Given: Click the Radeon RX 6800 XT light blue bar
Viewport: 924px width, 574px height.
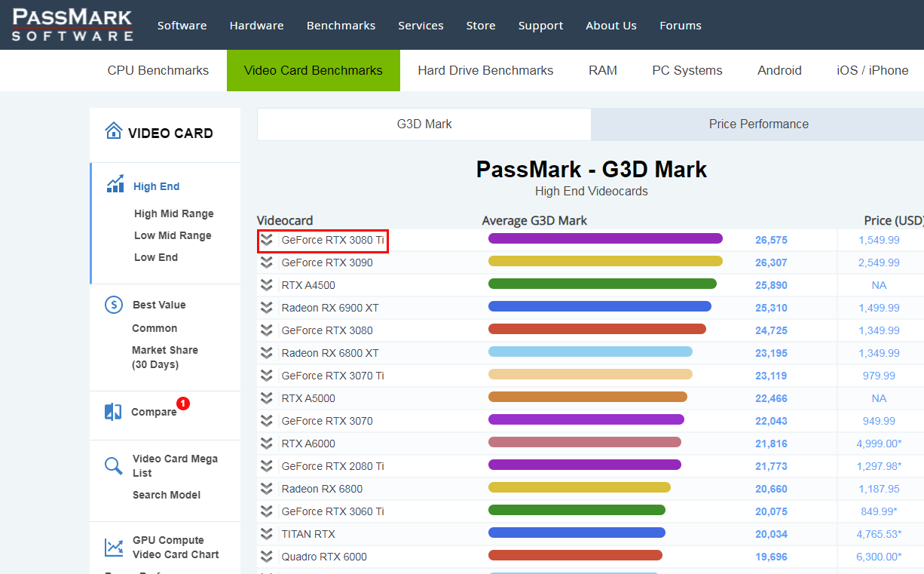Looking at the screenshot, I should tap(590, 351).
